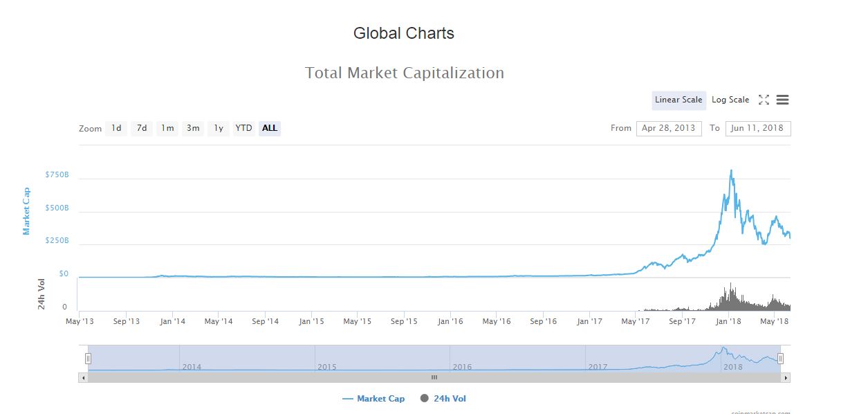Set zoom range to 1d
This screenshot has height=414, width=868.
tap(116, 128)
